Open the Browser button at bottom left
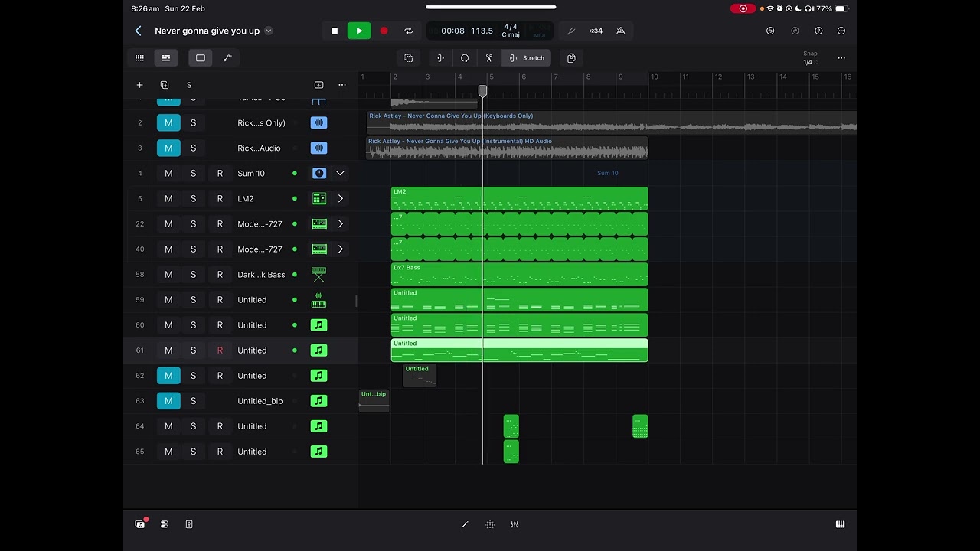Image resolution: width=980 pixels, height=551 pixels. pos(140,524)
